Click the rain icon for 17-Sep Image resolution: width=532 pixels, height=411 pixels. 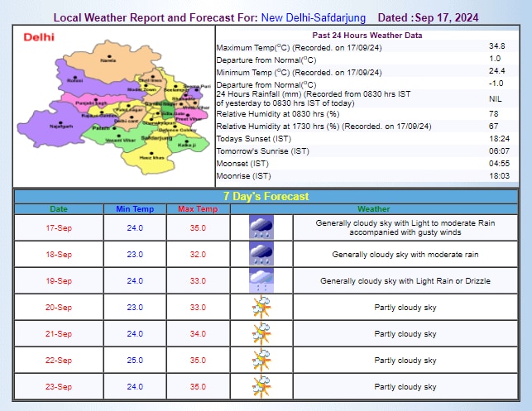(x=261, y=227)
